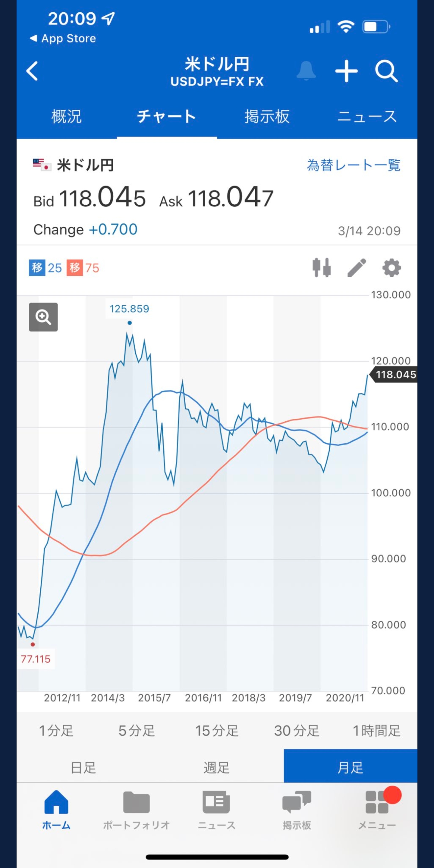The width and height of the screenshot is (434, 868).
Task: Select the pencil drawing tool
Action: tap(357, 268)
